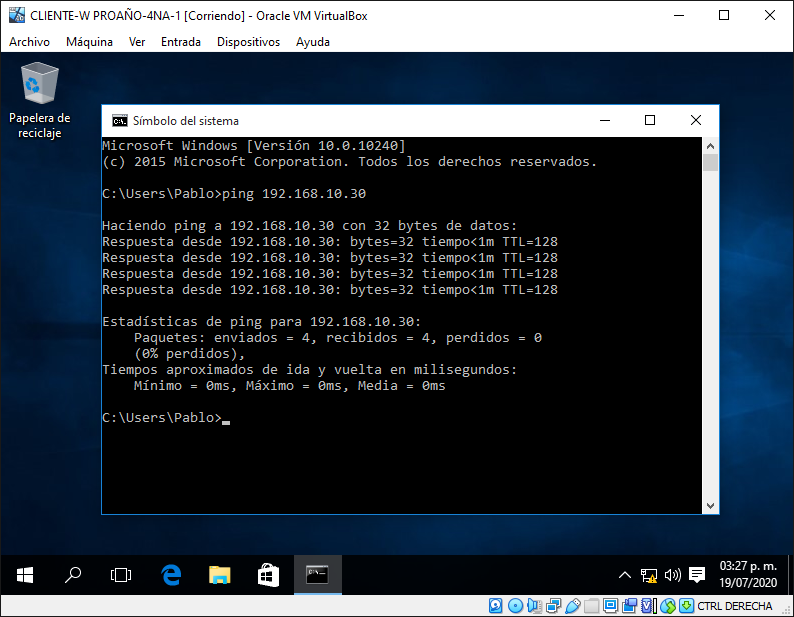Open the Windows Store taskbar icon
This screenshot has width=794, height=617.
coord(268,575)
